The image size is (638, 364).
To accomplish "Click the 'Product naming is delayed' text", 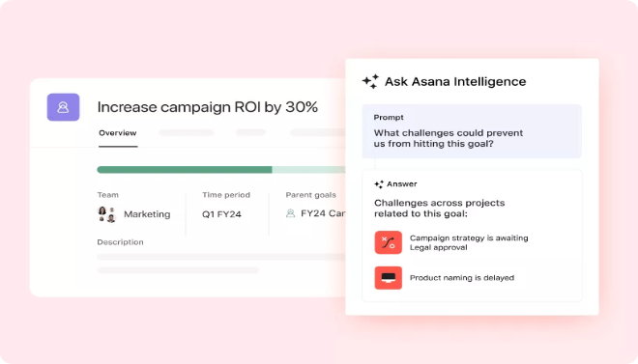I will pos(462,278).
